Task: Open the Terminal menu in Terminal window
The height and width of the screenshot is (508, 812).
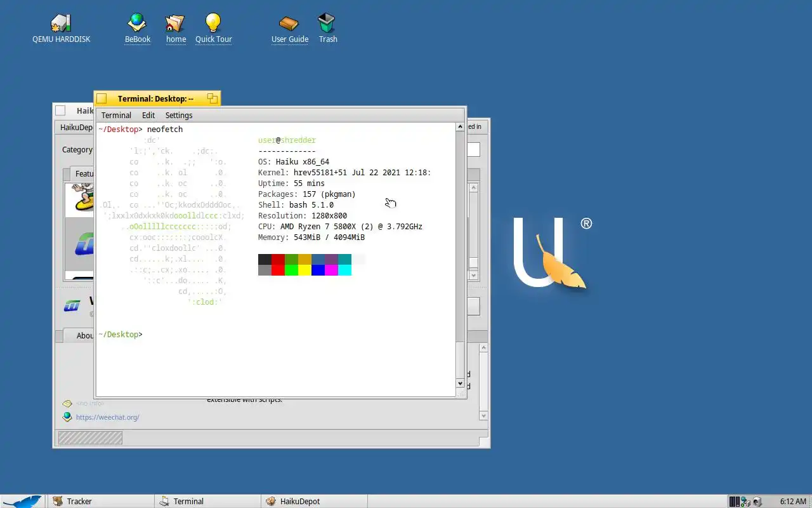Action: click(x=116, y=115)
